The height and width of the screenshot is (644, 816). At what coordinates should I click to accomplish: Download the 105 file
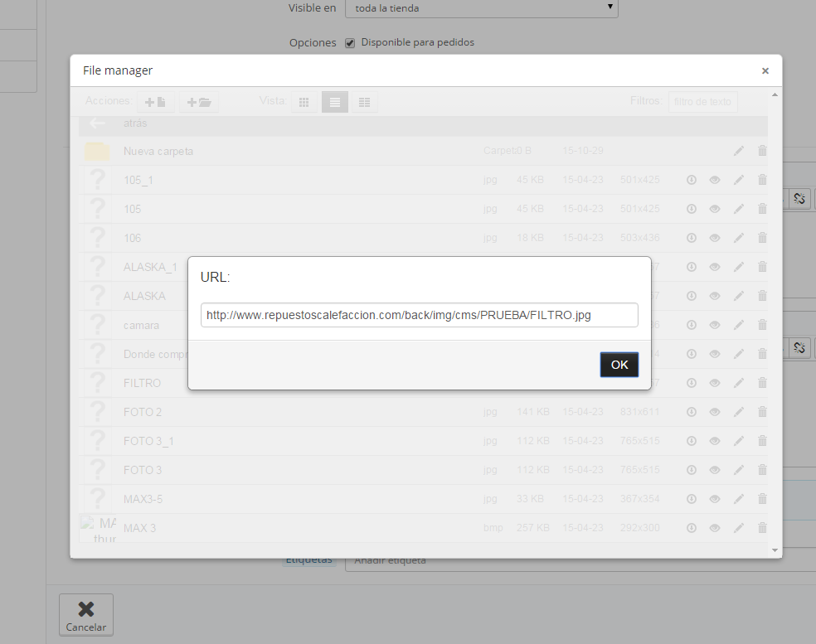click(691, 209)
